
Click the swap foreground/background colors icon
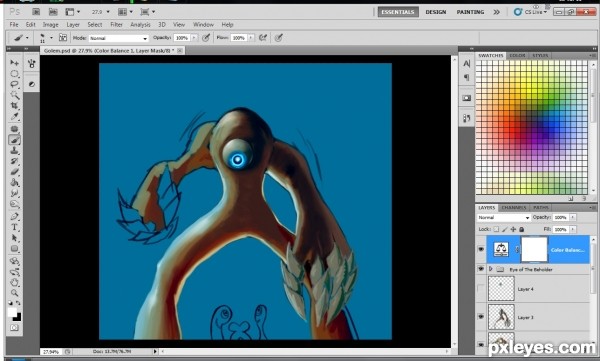coord(18,303)
